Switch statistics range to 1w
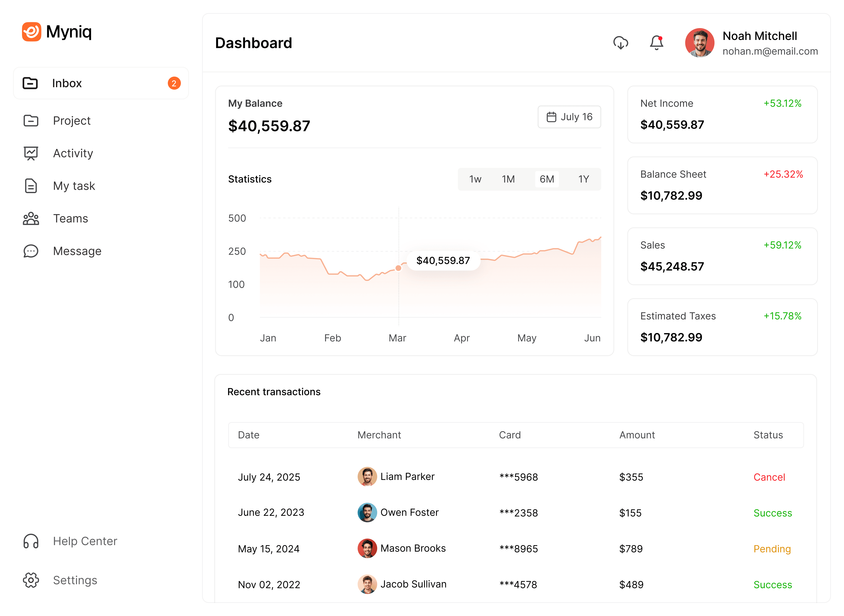The width and height of the screenshot is (844, 616). pyautogui.click(x=475, y=179)
